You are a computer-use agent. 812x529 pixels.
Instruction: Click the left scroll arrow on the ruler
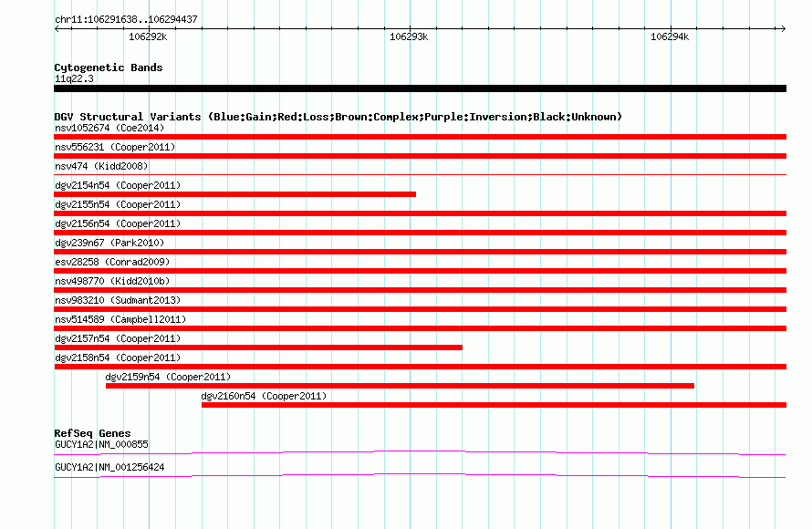click(x=57, y=28)
